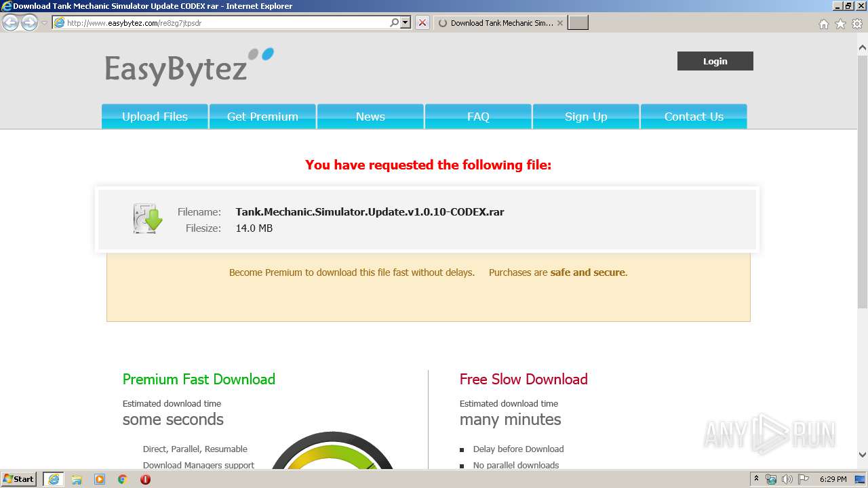Open the Sign Up tab
This screenshot has height=488, width=868.
coord(586,117)
